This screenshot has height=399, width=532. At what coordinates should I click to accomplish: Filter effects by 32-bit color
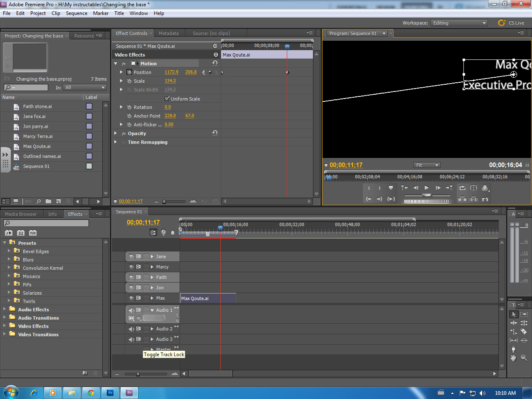click(x=21, y=233)
